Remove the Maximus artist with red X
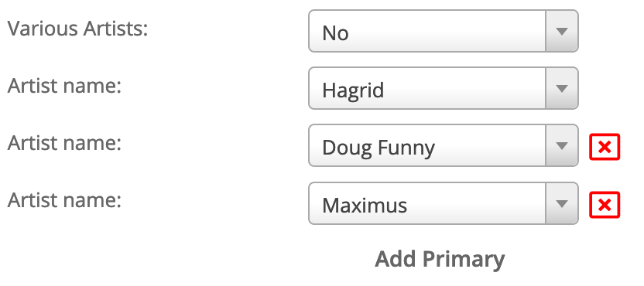The image size is (644, 286). point(605,204)
